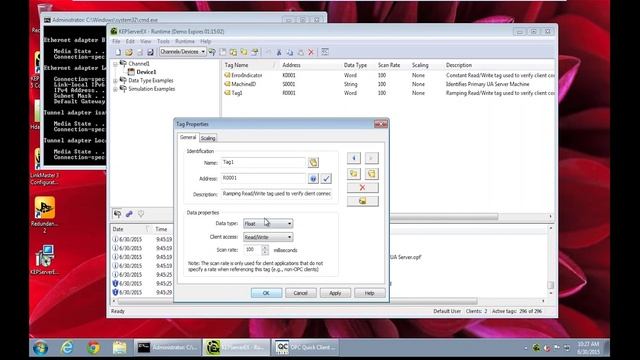Click the Cut toolbar icon
Viewport: 640px width, 360px height.
[279, 52]
